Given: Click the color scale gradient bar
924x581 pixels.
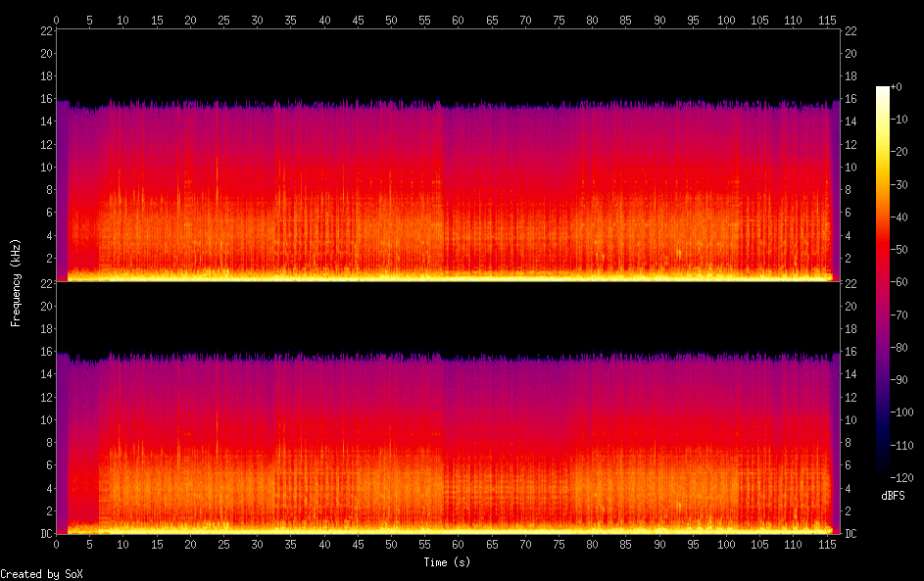Looking at the screenshot, I should 882,281.
